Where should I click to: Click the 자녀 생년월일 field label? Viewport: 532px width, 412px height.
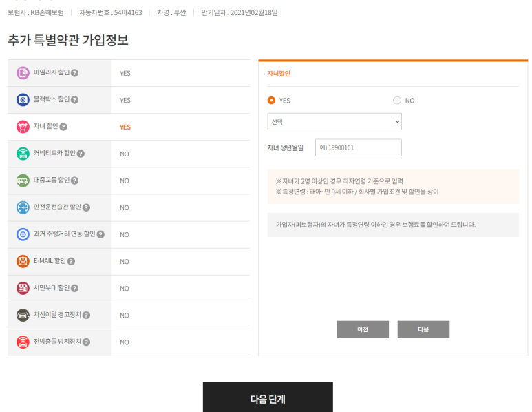pyautogui.click(x=286, y=147)
